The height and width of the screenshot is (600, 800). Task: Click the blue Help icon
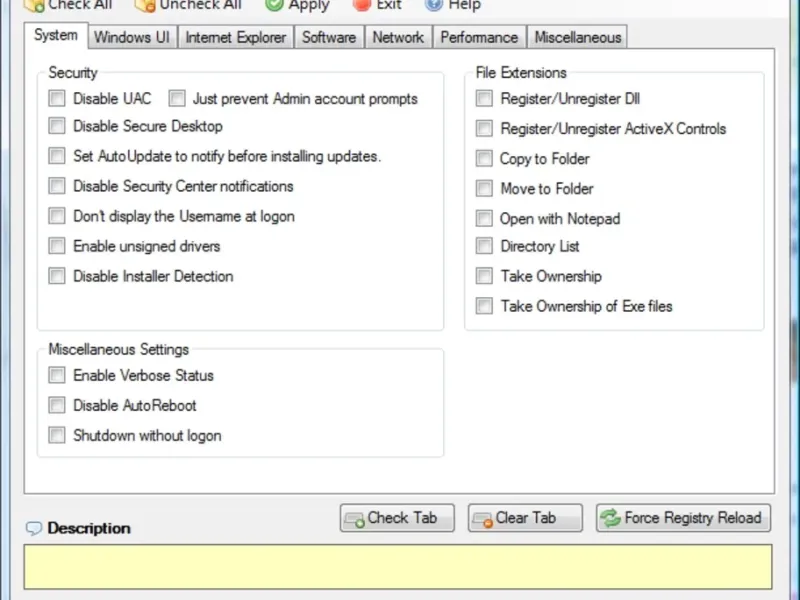click(x=434, y=5)
